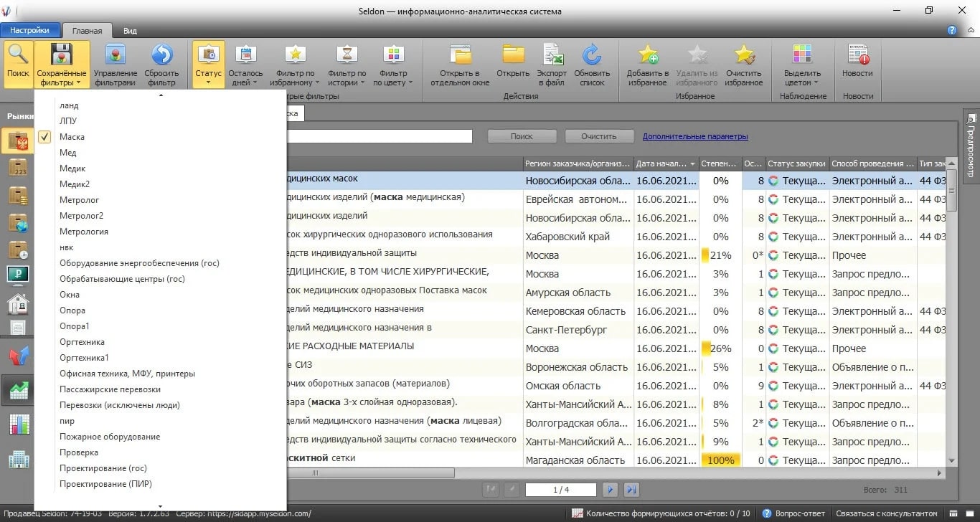980x522 pixels.
Task: Open Фильтр по избранному dropdown
Action: click(295, 65)
